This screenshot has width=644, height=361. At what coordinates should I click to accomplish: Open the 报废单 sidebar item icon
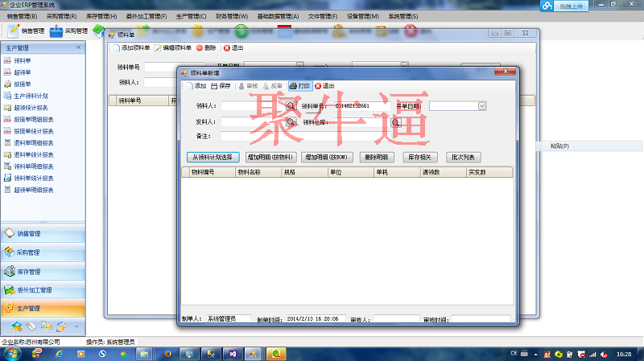pyautogui.click(x=7, y=84)
